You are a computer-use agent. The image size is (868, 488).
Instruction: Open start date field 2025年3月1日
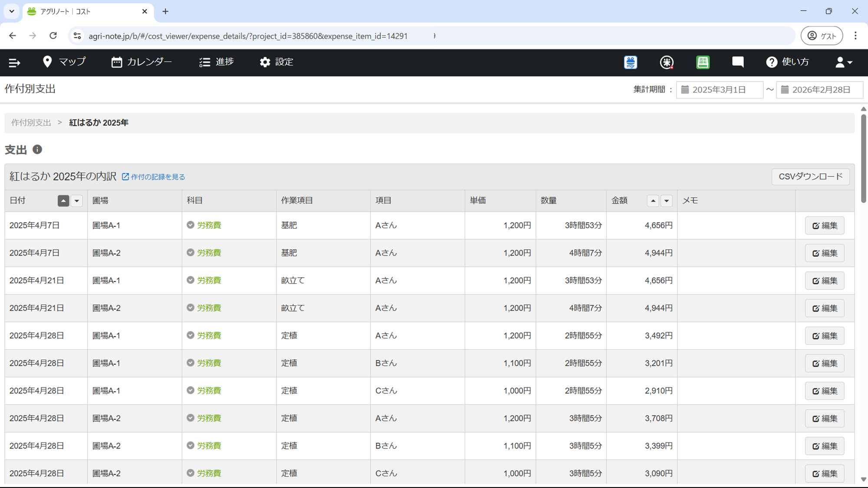pyautogui.click(x=719, y=90)
